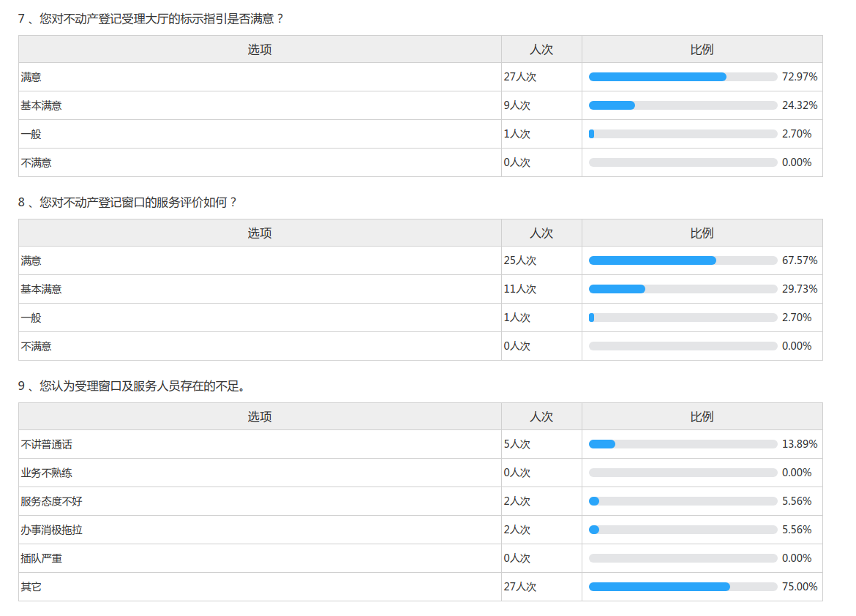Click the 人次 column header in question 8 table

click(541, 233)
